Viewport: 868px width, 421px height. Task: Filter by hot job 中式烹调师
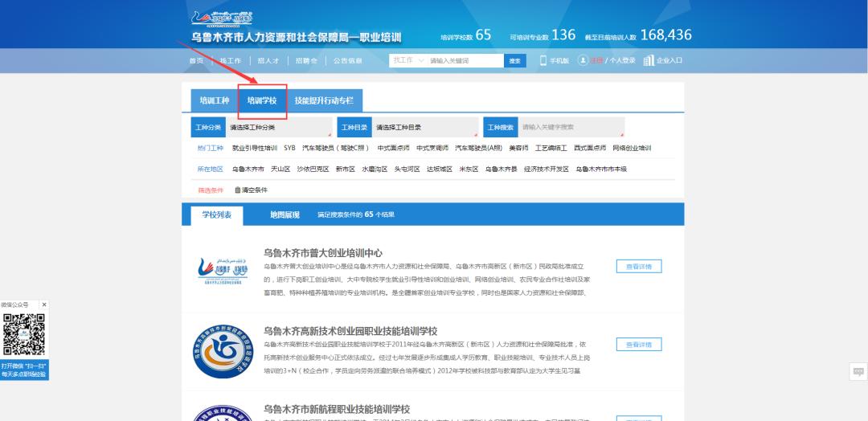click(432, 149)
